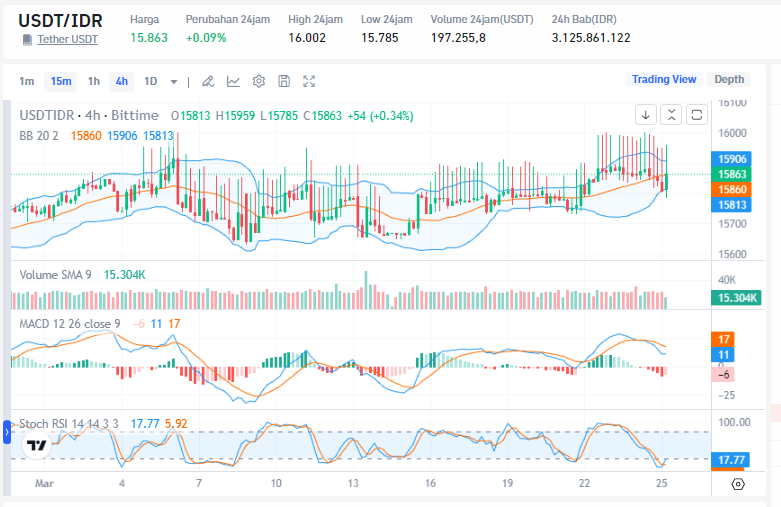Image resolution: width=781 pixels, height=507 pixels.
Task: Toggle fullscreen chart mode
Action: point(309,81)
